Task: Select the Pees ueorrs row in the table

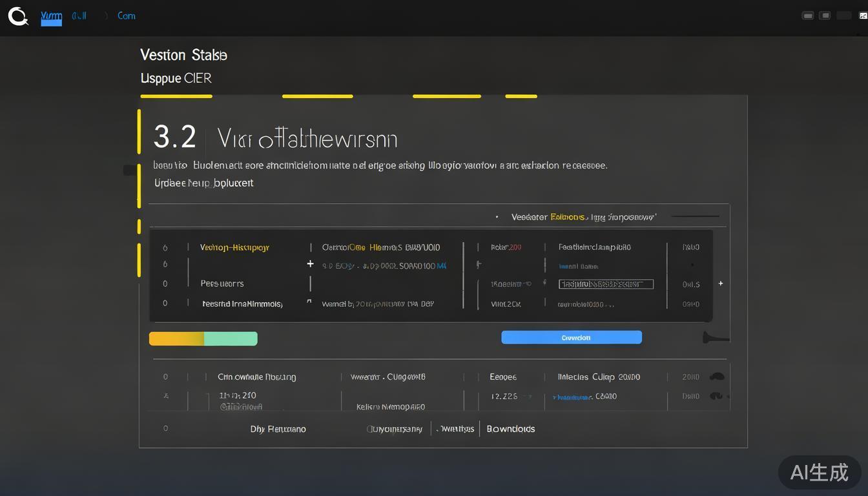Action: coord(222,284)
